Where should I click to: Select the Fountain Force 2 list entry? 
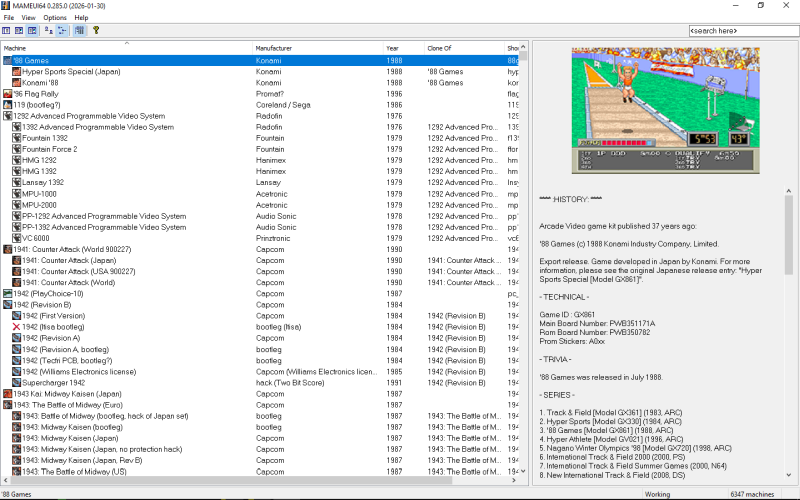[x=50, y=149]
